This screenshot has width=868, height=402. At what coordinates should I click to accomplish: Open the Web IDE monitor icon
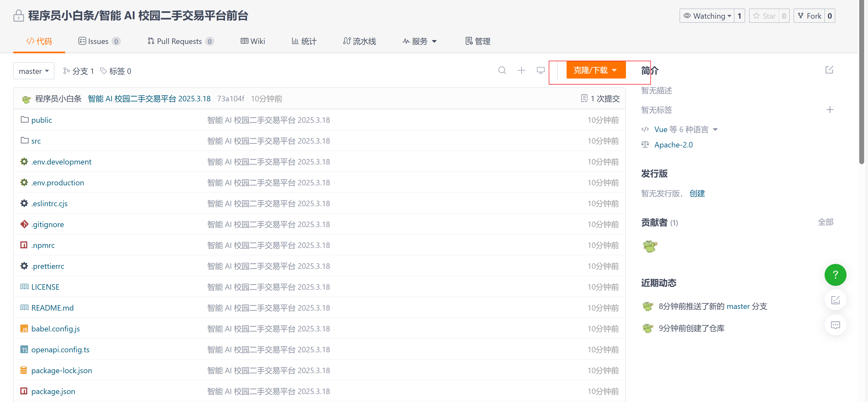coord(540,70)
